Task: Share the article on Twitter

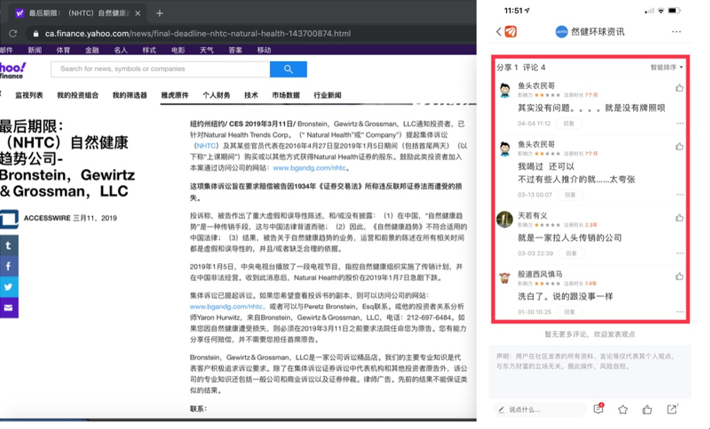Action: (x=9, y=287)
